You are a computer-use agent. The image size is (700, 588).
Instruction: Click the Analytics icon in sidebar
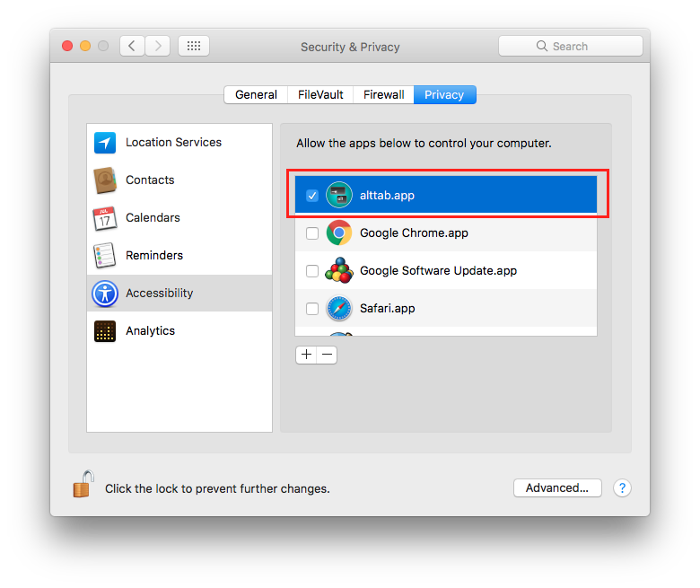[105, 331]
